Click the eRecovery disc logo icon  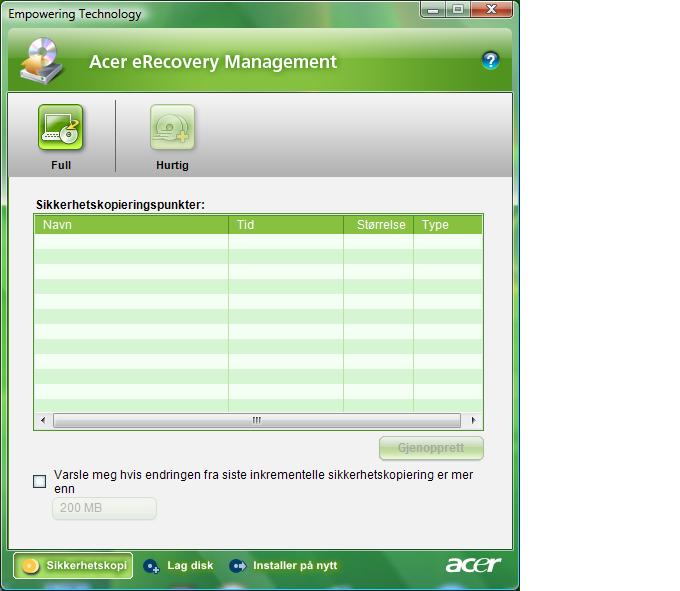pyautogui.click(x=41, y=61)
